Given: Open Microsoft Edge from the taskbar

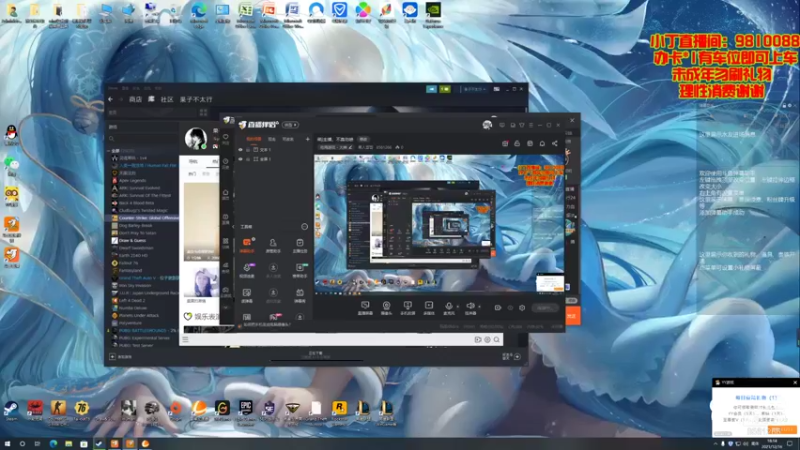Looking at the screenshot, I should click(x=53, y=444).
